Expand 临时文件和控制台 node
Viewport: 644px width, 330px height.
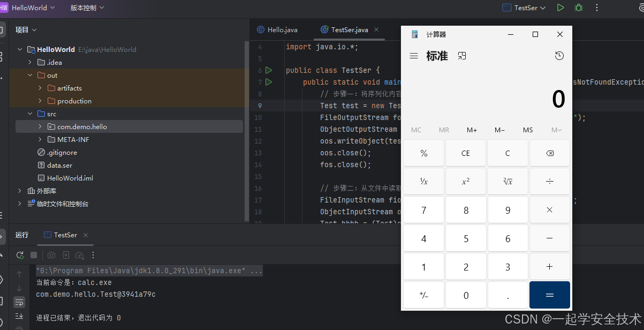[x=20, y=204]
